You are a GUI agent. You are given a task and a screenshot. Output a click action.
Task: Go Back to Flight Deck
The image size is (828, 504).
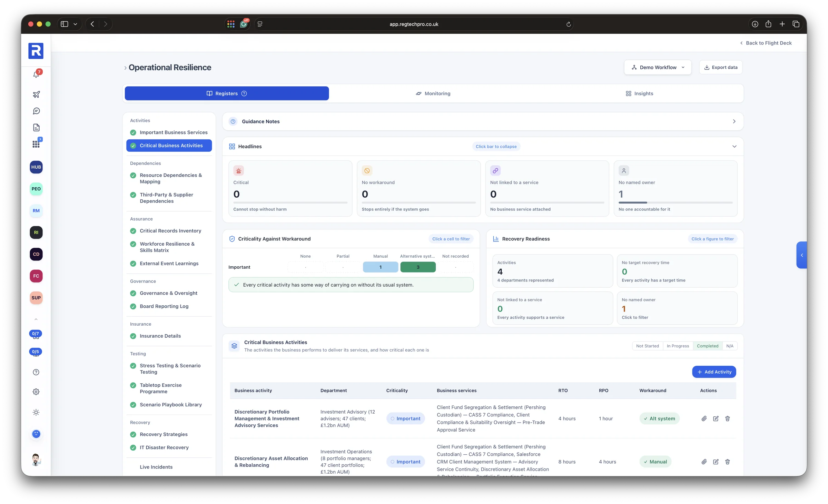(x=766, y=43)
